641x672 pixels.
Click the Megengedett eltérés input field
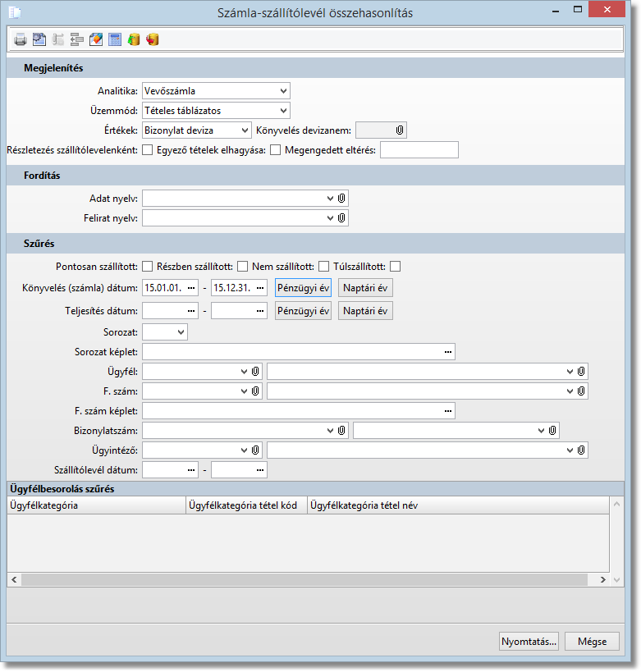419,149
